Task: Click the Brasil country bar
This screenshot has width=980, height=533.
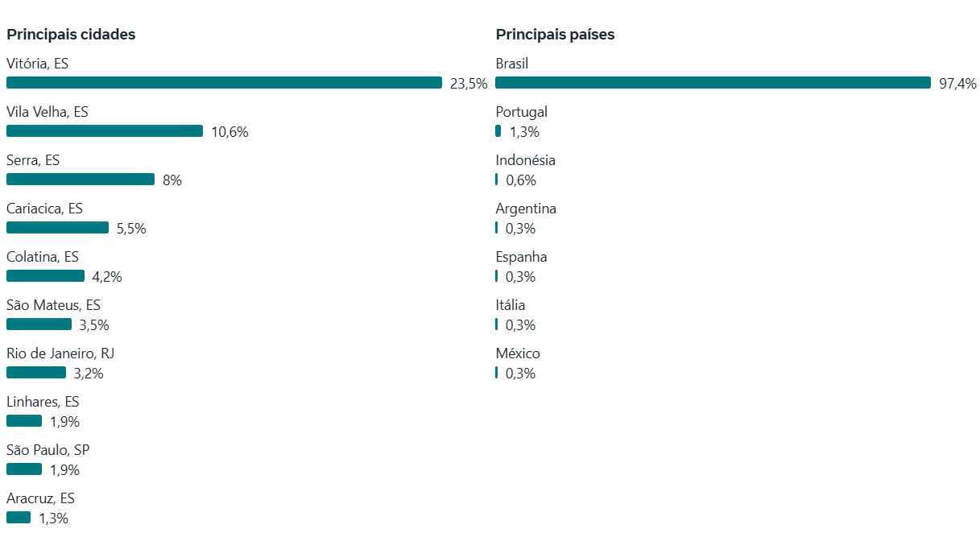Action: coord(713,83)
